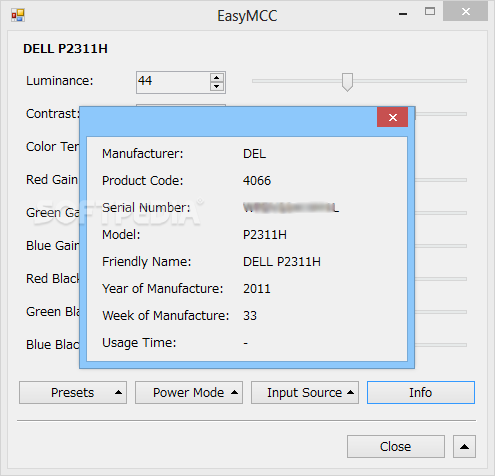Image resolution: width=495 pixels, height=476 pixels.
Task: Click the EasyMCC app icon in title bar
Action: click(18, 15)
